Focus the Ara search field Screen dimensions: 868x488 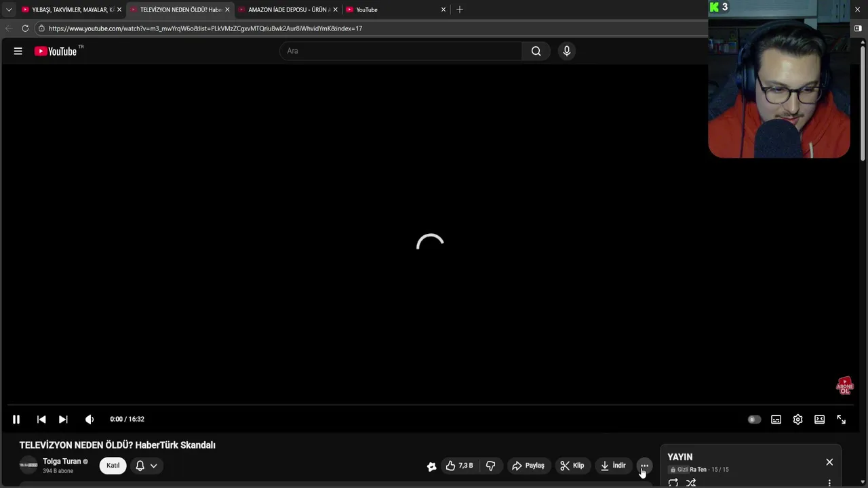coord(401,51)
